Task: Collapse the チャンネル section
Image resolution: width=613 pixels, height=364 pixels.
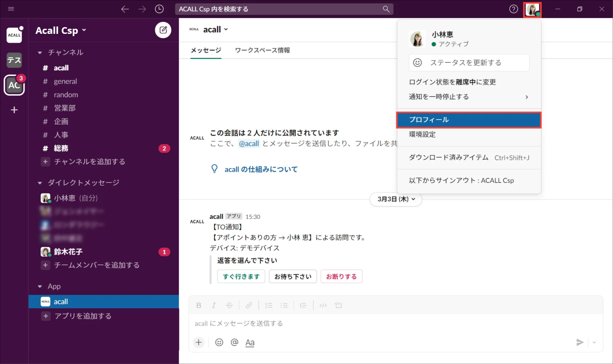Action: tap(40, 53)
